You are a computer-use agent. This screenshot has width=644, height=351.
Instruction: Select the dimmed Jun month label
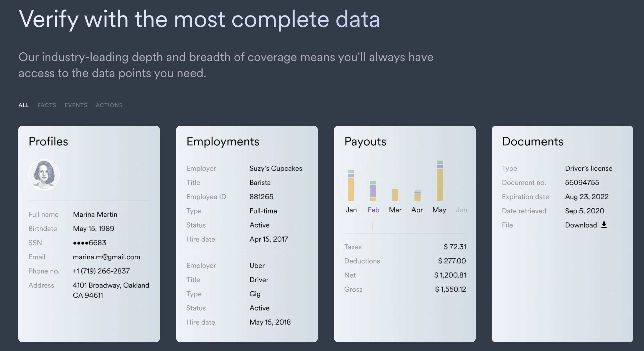[461, 210]
